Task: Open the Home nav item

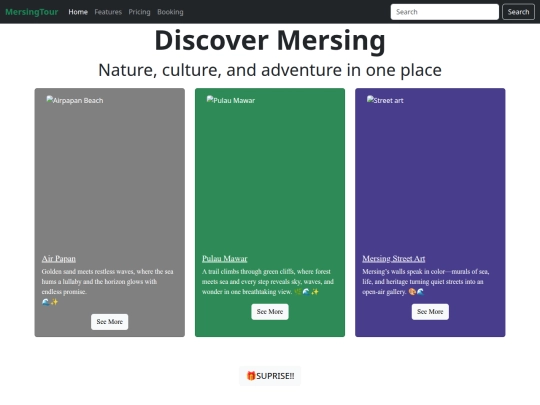Action: (78, 12)
